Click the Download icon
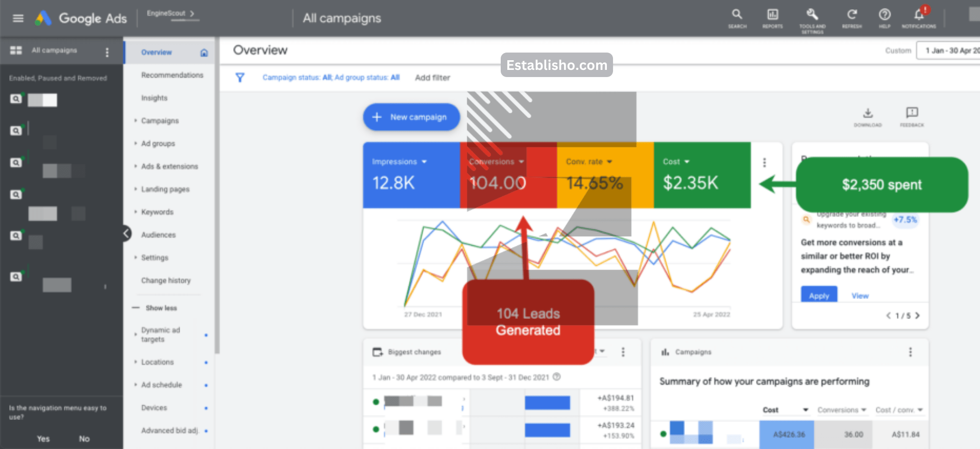This screenshot has height=449, width=980. pos(868,113)
